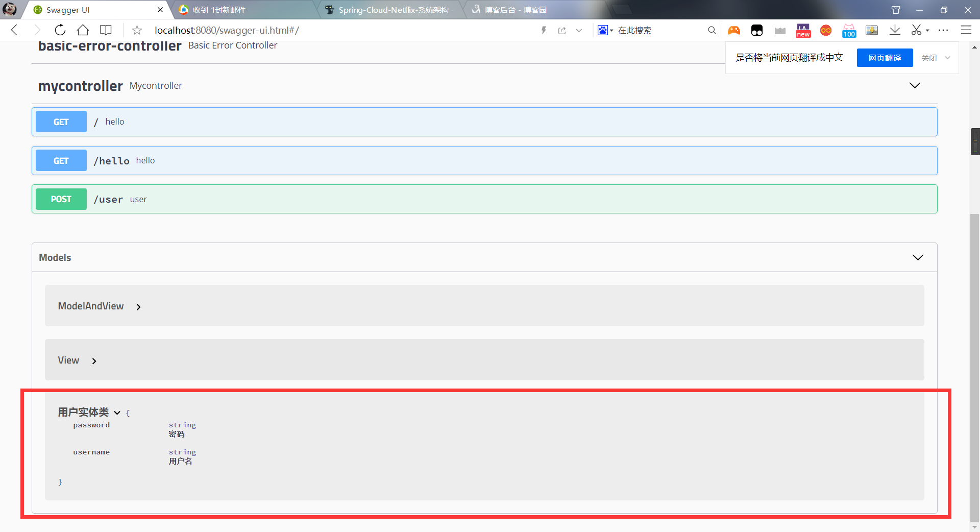Reload the Swagger UI page
980x532 pixels.
60,30
